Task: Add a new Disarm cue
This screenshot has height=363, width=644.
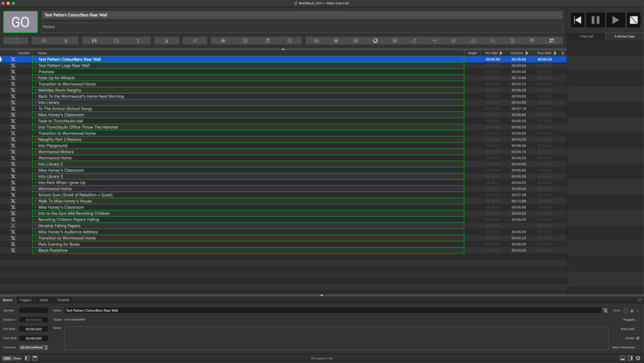Action: (493, 40)
